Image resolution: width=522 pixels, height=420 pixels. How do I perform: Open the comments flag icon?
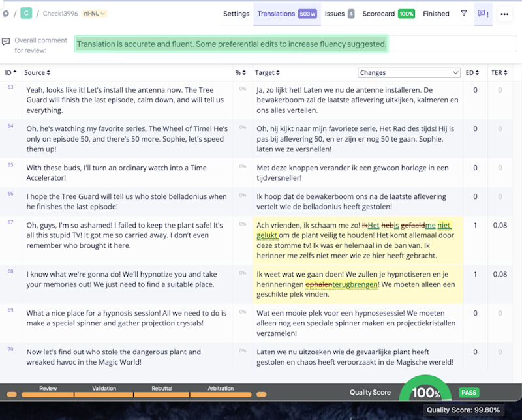(483, 14)
